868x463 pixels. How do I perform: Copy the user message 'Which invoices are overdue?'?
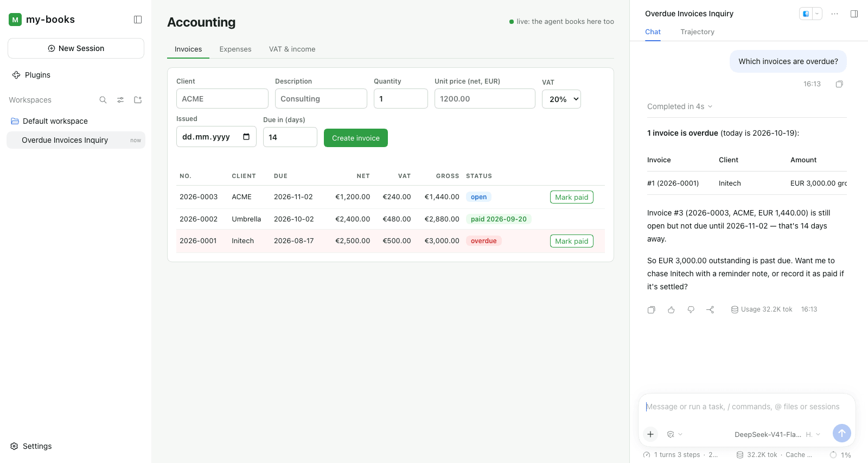tap(839, 84)
